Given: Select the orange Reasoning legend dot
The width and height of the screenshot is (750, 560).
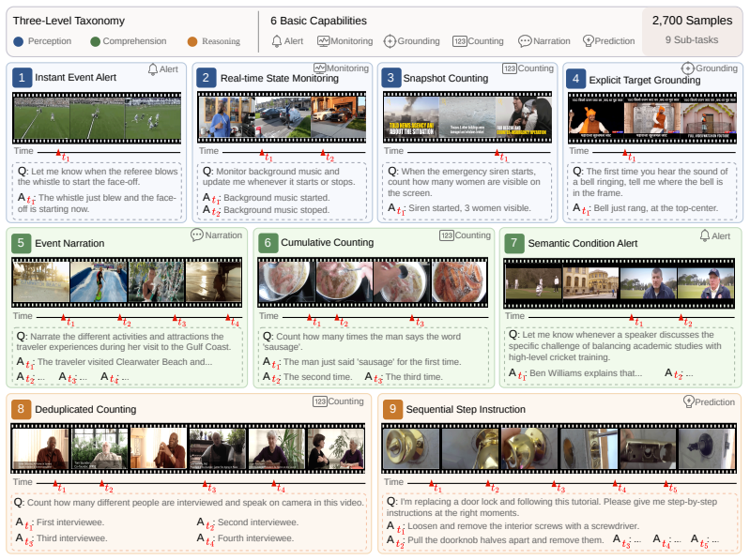Looking at the screenshot, I should [192, 41].
